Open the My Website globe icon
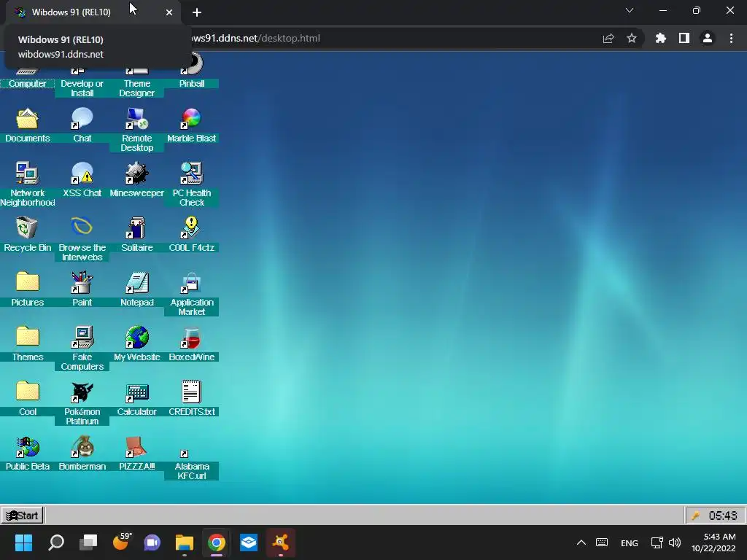This screenshot has width=747, height=560. [x=136, y=338]
